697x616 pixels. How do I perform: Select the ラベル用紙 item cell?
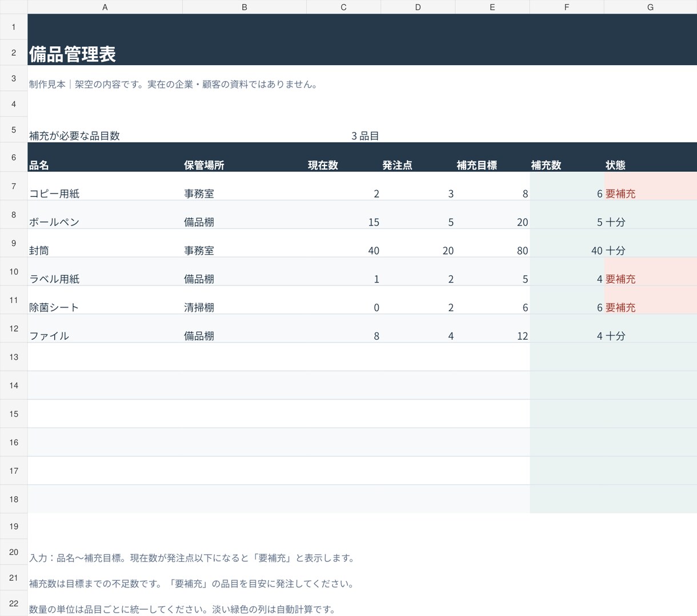point(105,272)
